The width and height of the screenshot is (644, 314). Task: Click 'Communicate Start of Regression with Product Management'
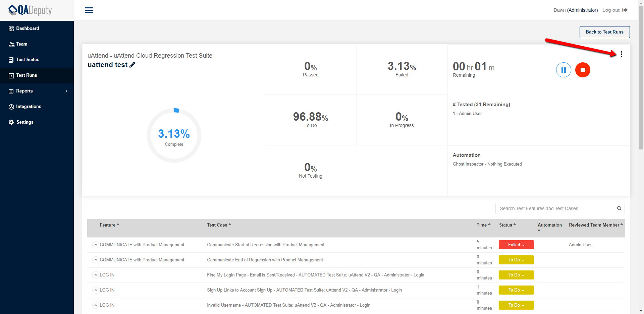click(266, 245)
